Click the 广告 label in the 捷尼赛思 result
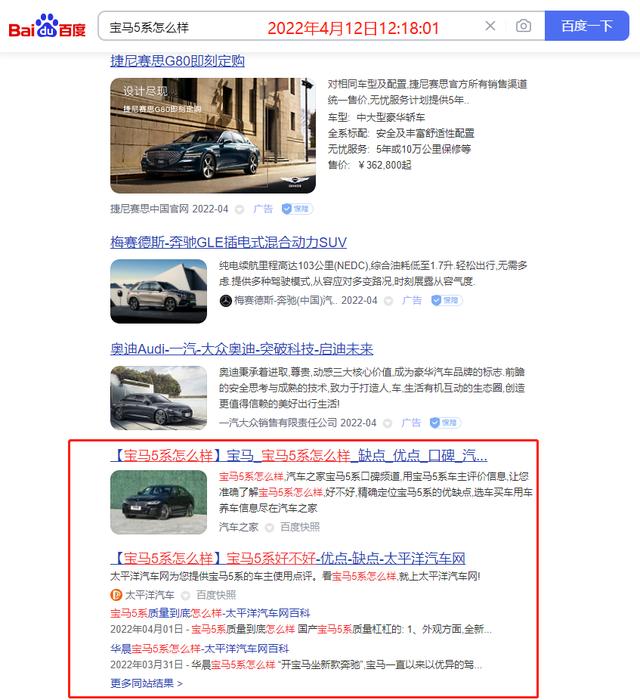The height and width of the screenshot is (700, 640). point(262,209)
